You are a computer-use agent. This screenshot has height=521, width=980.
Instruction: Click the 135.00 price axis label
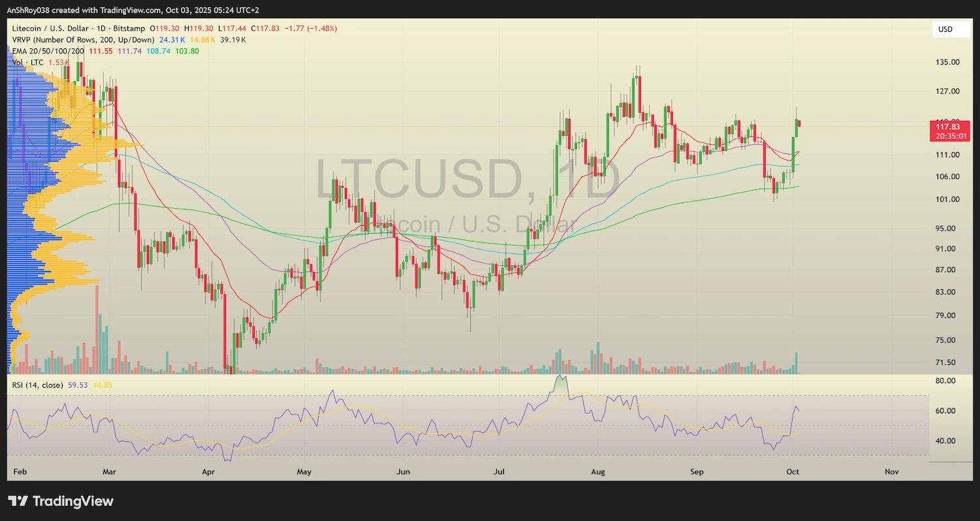pos(947,63)
